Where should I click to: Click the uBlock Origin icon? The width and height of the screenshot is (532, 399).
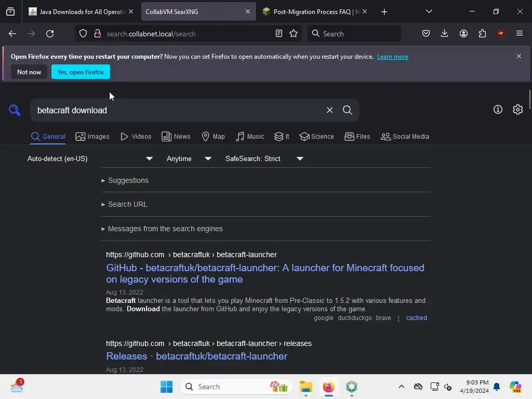click(x=500, y=33)
